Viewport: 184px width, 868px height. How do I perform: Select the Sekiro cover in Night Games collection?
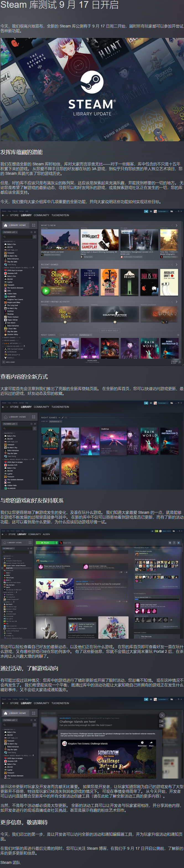click(50, 471)
